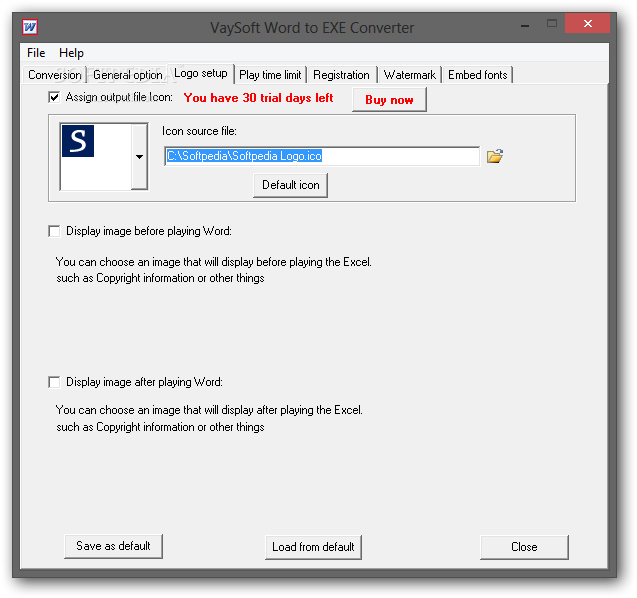The height and width of the screenshot is (598, 637).
Task: Browse for icon file with folder icon
Action: (495, 156)
